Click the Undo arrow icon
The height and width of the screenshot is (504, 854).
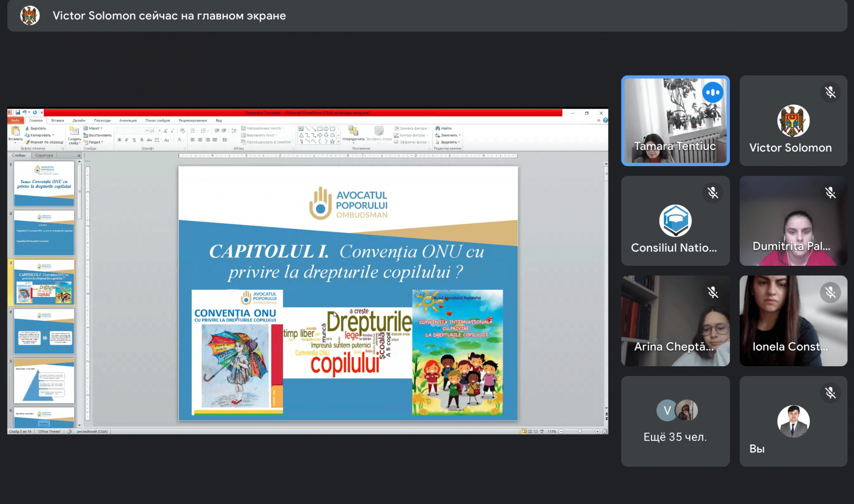click(24, 112)
